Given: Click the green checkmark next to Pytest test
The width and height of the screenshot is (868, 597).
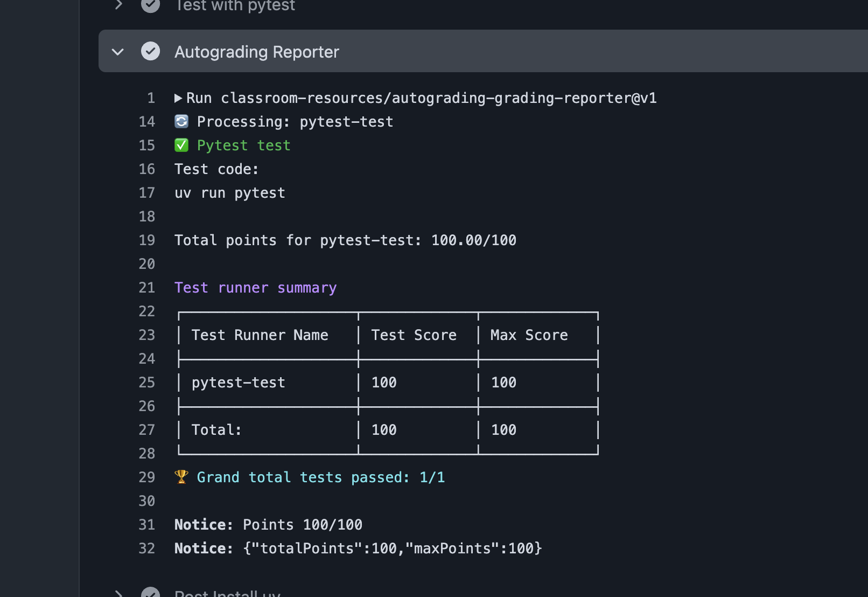Looking at the screenshot, I should [x=181, y=145].
